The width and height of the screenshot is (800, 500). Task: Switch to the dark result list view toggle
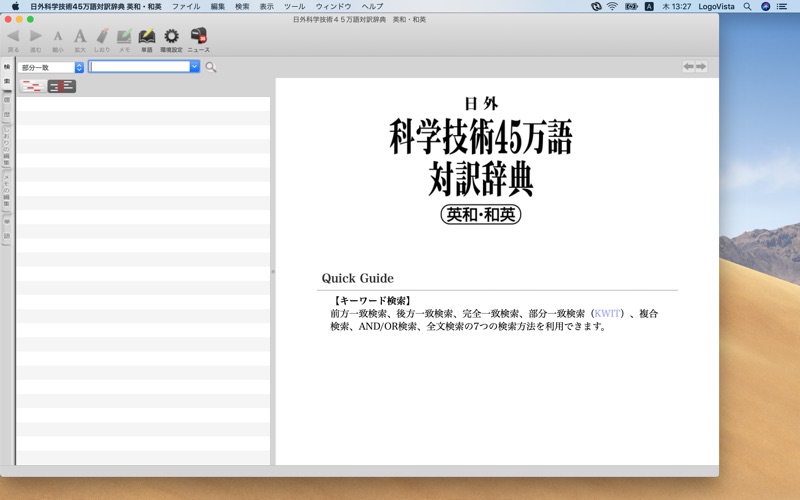pyautogui.click(x=62, y=86)
